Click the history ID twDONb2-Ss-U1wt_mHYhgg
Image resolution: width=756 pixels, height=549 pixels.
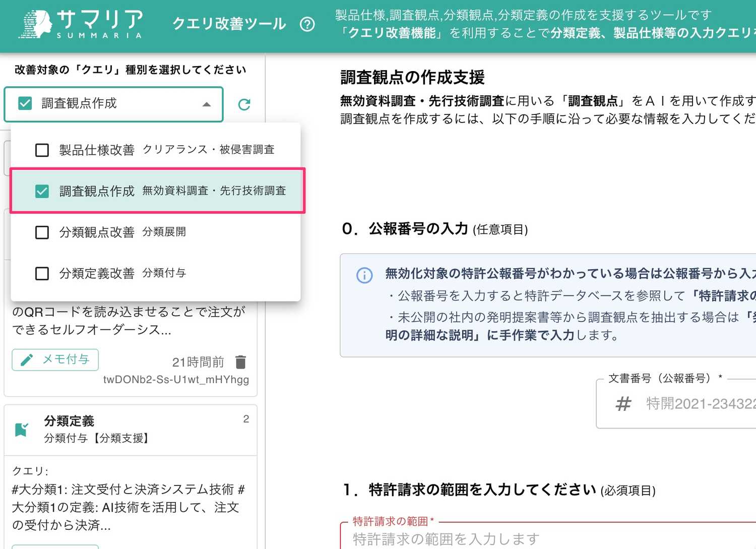point(176,380)
